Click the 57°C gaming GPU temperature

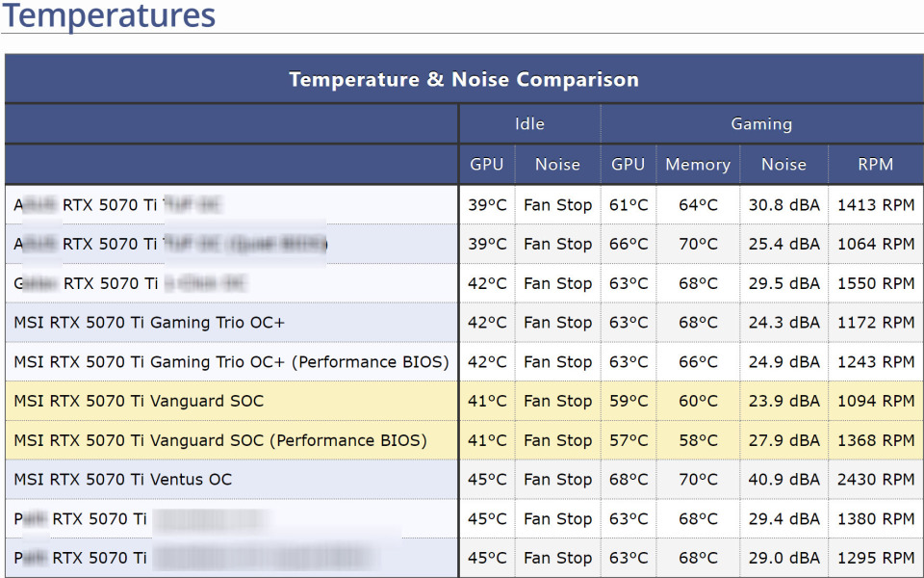629,440
